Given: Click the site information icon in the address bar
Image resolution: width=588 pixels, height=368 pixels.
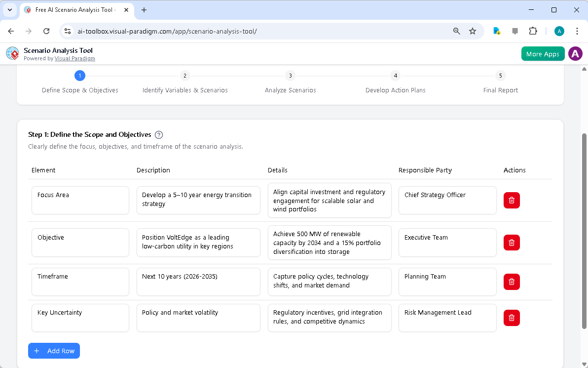Looking at the screenshot, I should pos(67,31).
